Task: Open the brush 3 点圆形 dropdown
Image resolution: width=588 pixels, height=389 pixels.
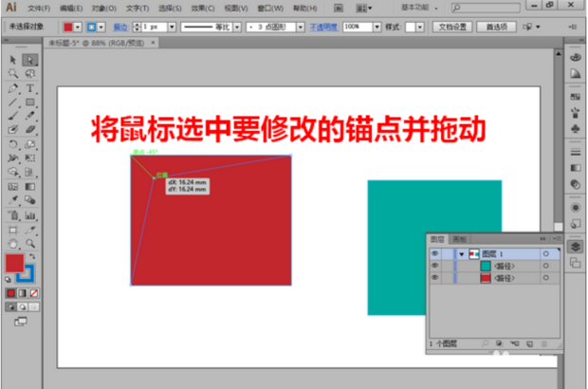Action: [301, 27]
